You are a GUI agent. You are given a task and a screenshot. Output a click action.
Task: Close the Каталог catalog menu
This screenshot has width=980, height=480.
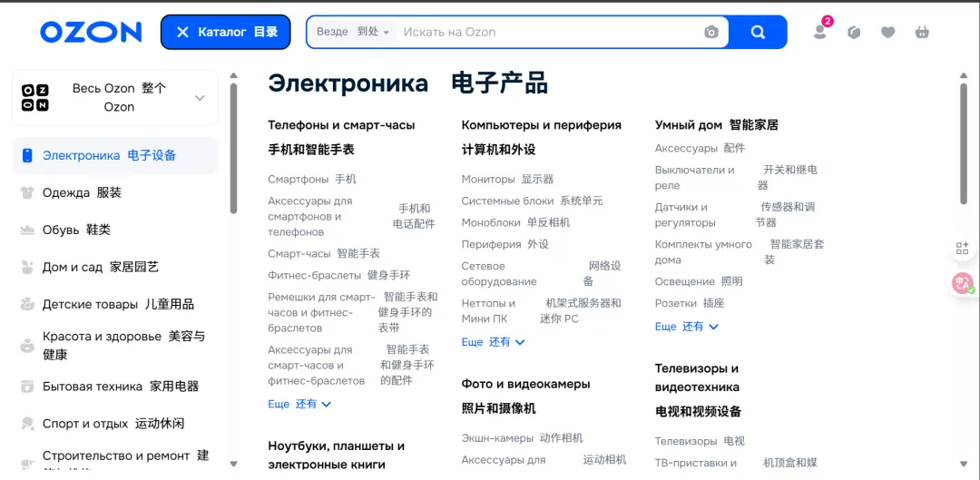226,32
